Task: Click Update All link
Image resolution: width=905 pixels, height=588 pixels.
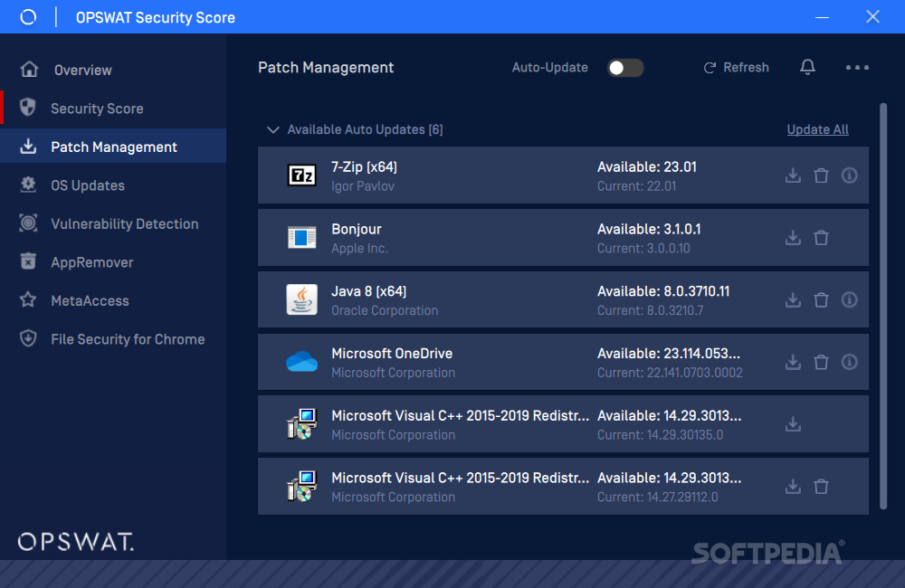Action: pyautogui.click(x=817, y=130)
